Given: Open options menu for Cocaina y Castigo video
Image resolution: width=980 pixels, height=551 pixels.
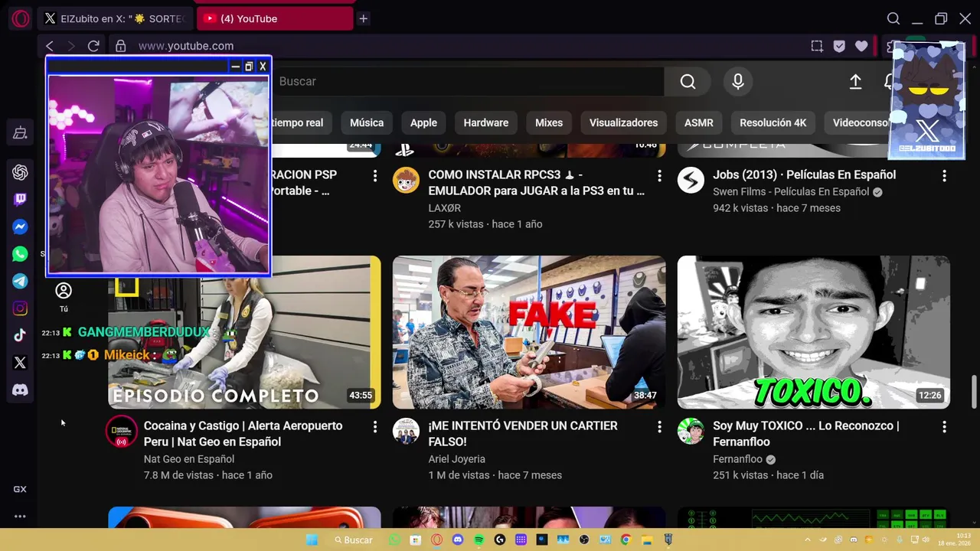Looking at the screenshot, I should tap(374, 427).
